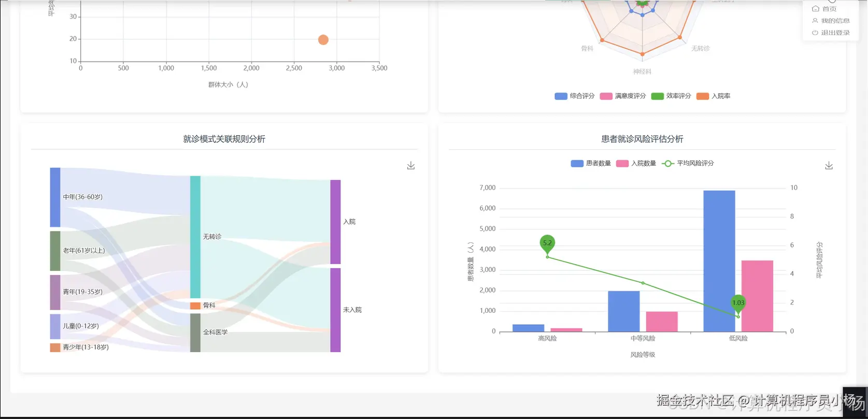Click the power icon beside 退出登录
This screenshot has width=868, height=419.
pos(815,33)
